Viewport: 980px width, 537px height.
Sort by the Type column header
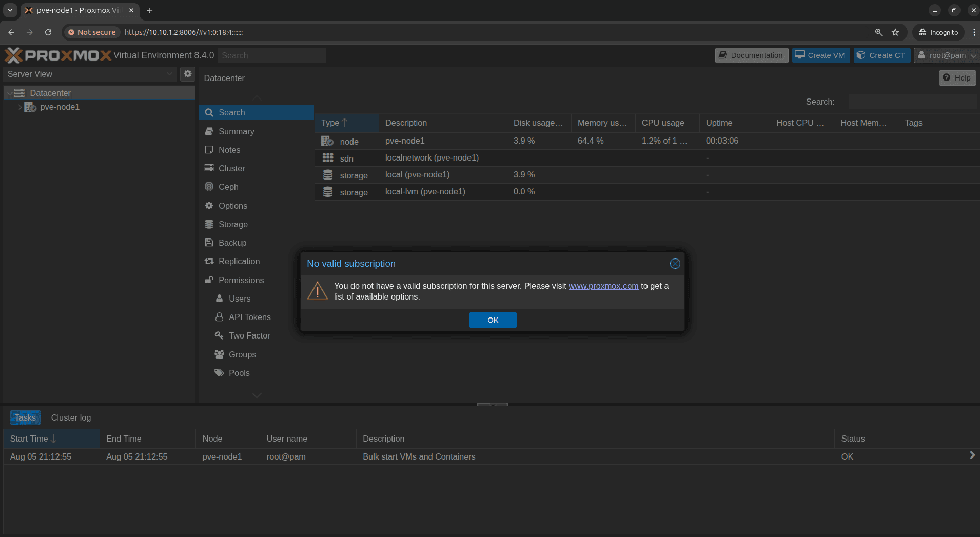click(x=330, y=123)
